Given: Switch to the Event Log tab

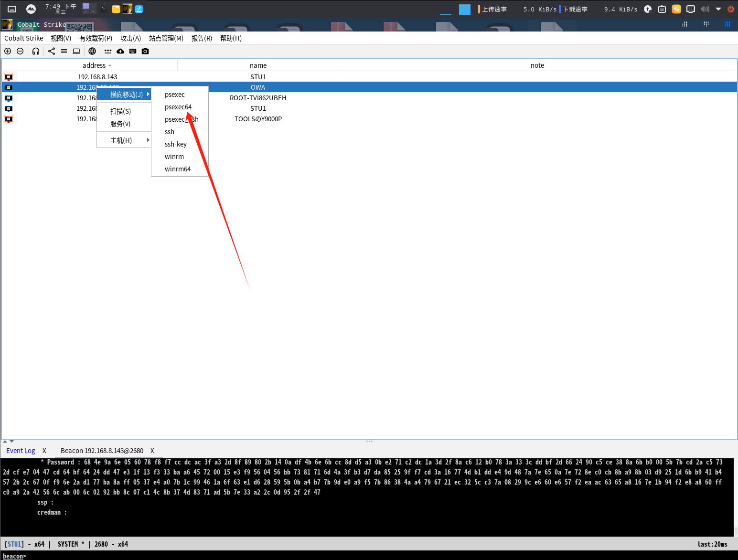Looking at the screenshot, I should pyautogui.click(x=21, y=451).
